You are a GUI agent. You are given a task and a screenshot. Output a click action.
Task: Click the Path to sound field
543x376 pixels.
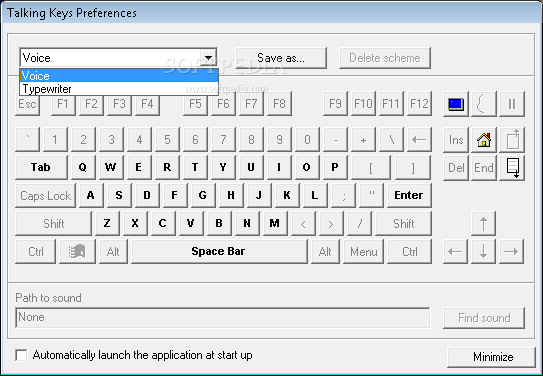(223, 317)
